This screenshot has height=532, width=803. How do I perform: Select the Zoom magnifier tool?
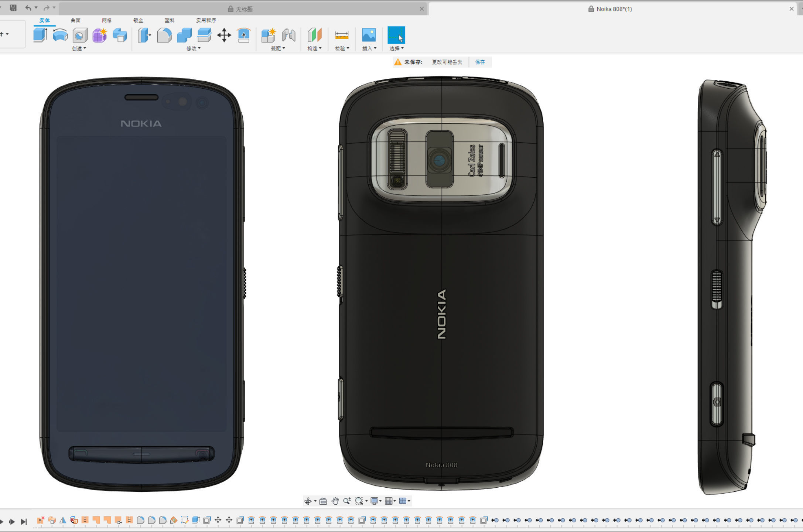pos(347,501)
